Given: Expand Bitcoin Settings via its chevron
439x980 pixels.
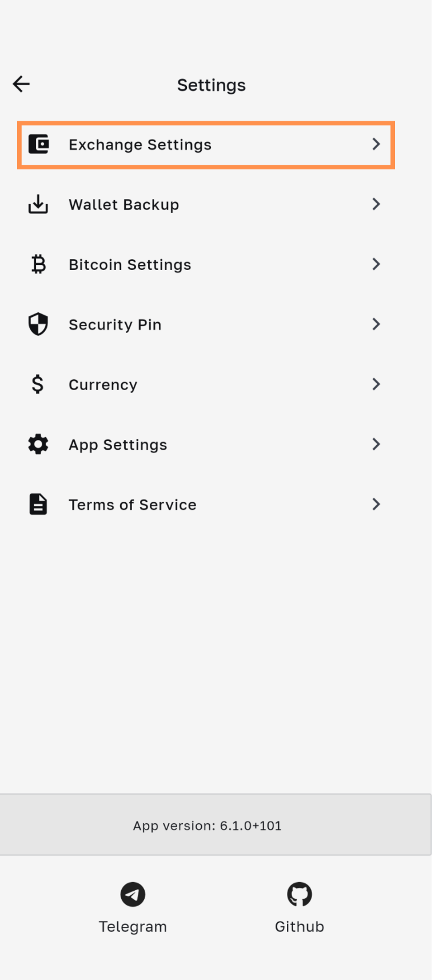Looking at the screenshot, I should [376, 264].
